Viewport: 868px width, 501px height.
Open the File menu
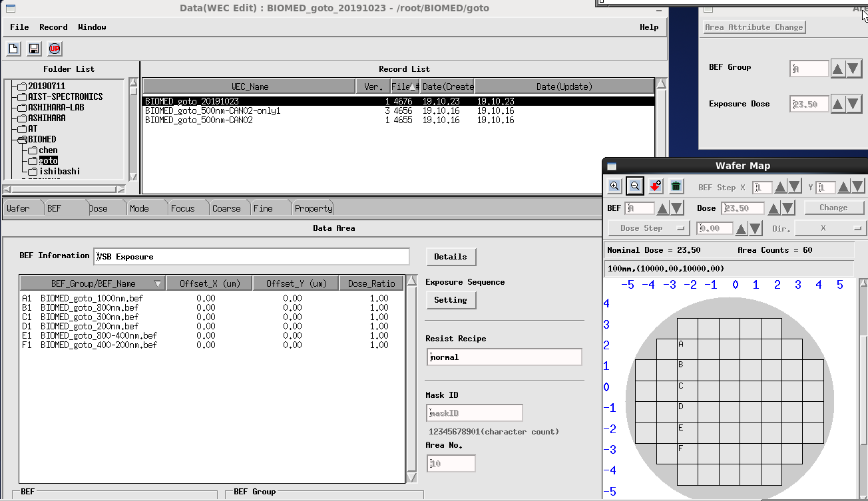tap(19, 27)
